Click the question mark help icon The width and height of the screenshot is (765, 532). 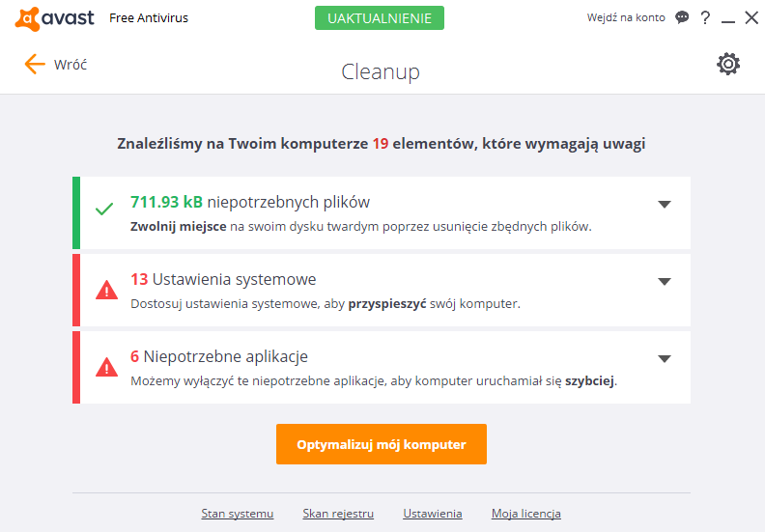click(x=705, y=18)
